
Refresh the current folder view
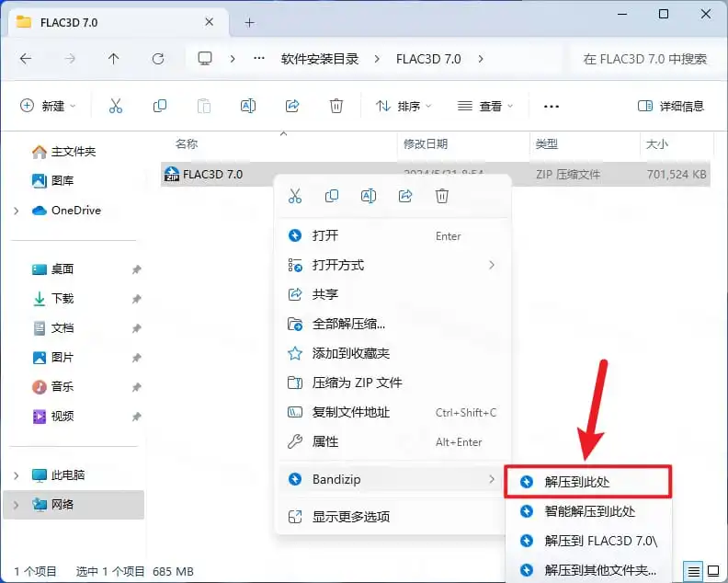158,59
